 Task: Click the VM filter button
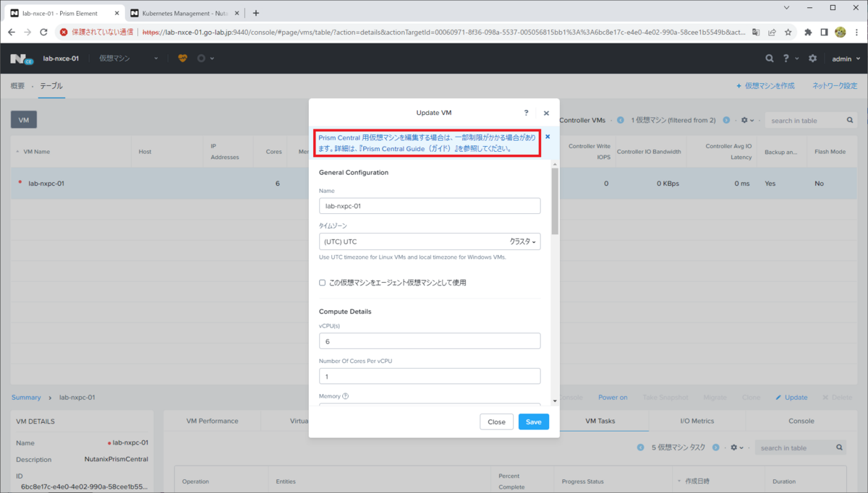tap(24, 120)
